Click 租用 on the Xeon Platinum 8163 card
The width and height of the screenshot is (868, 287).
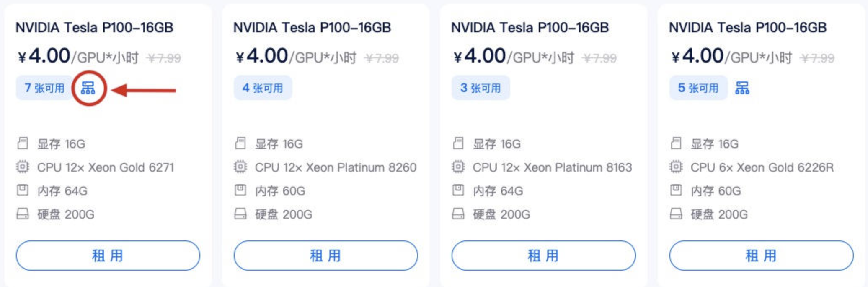pos(543,255)
